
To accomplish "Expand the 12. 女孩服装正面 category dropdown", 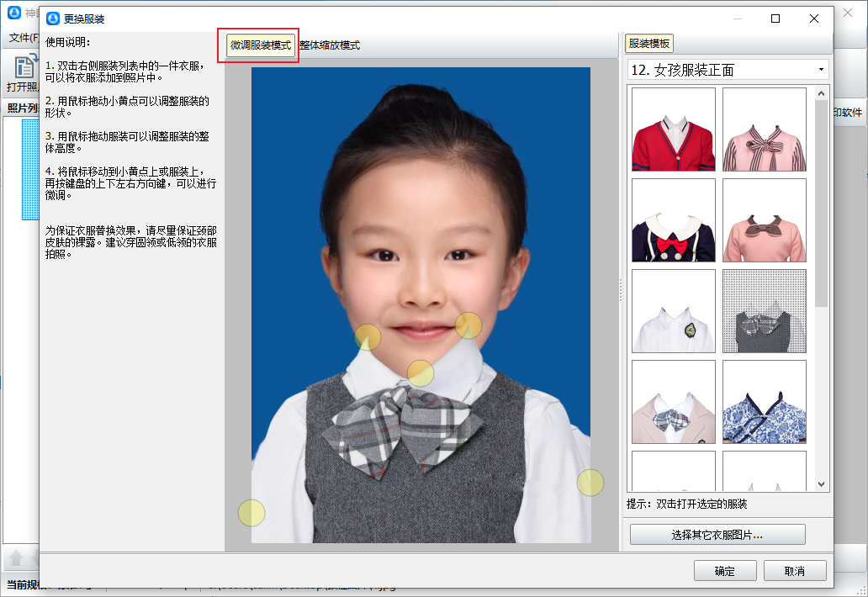I will 820,70.
